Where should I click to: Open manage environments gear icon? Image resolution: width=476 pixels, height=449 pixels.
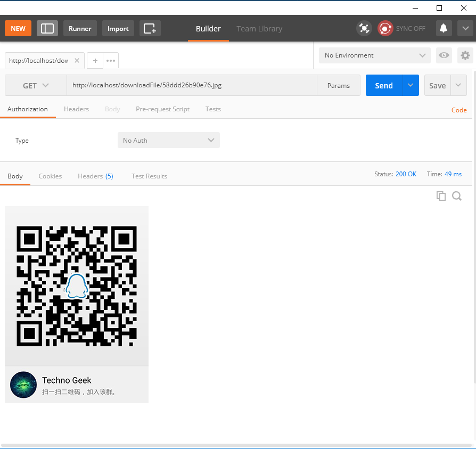(465, 55)
